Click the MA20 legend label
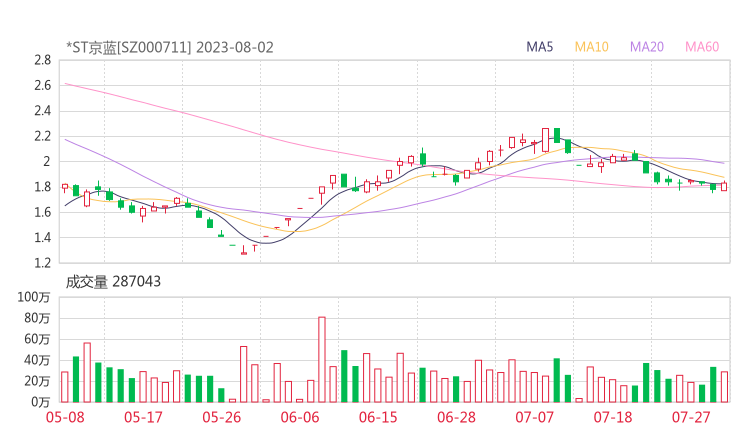Image resolution: width=740 pixels, height=440 pixels. tap(647, 47)
